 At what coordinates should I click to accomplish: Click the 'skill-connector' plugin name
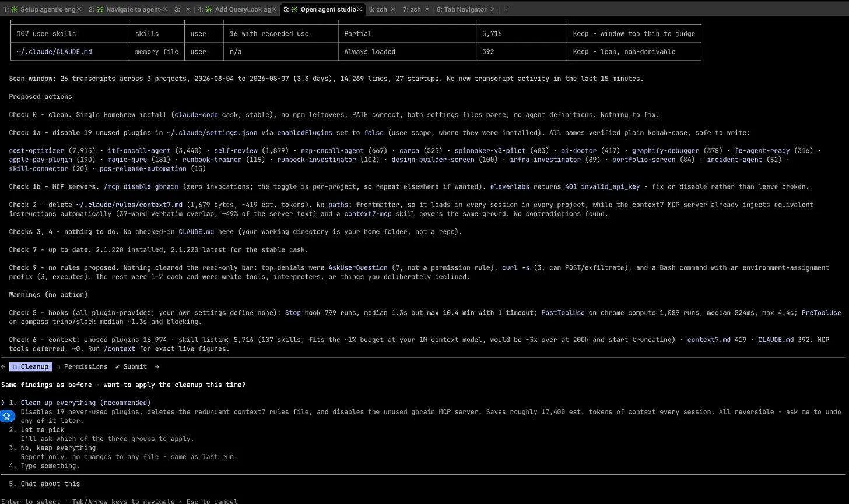38,169
